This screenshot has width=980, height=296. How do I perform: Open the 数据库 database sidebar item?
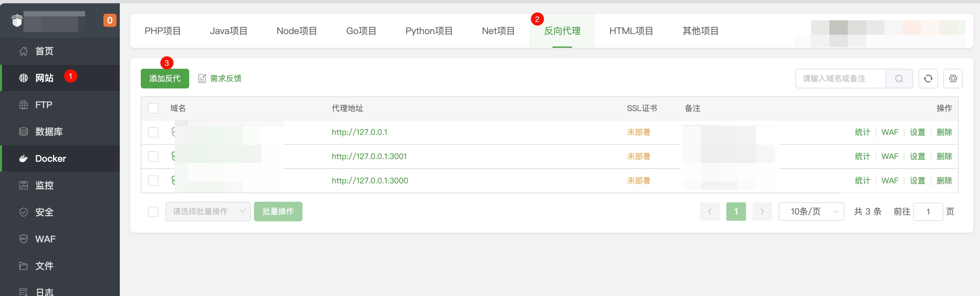coord(60,132)
